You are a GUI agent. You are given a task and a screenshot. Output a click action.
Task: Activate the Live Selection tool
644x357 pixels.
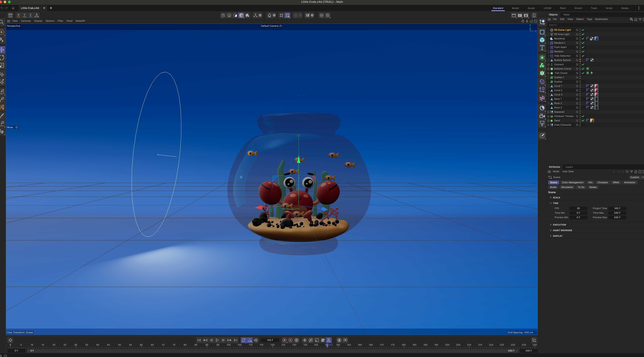tap(2, 32)
